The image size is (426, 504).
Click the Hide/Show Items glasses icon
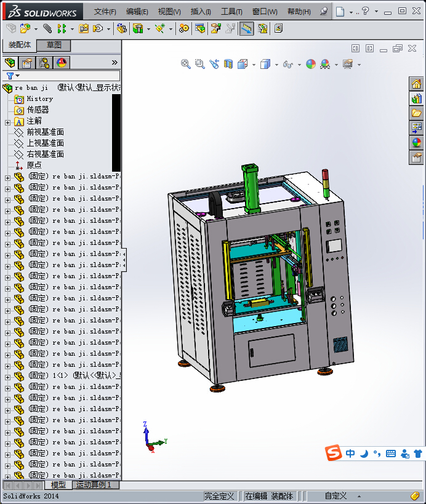pos(288,64)
